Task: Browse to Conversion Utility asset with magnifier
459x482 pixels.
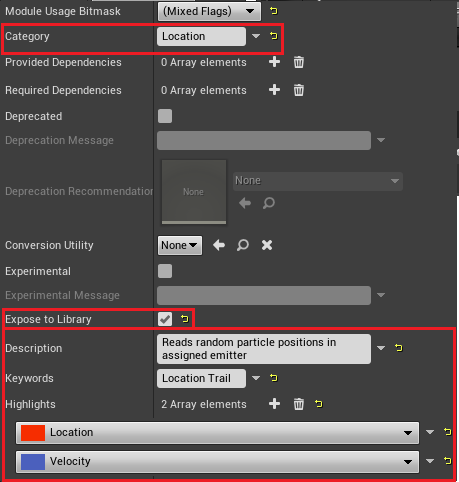Action: tap(243, 245)
